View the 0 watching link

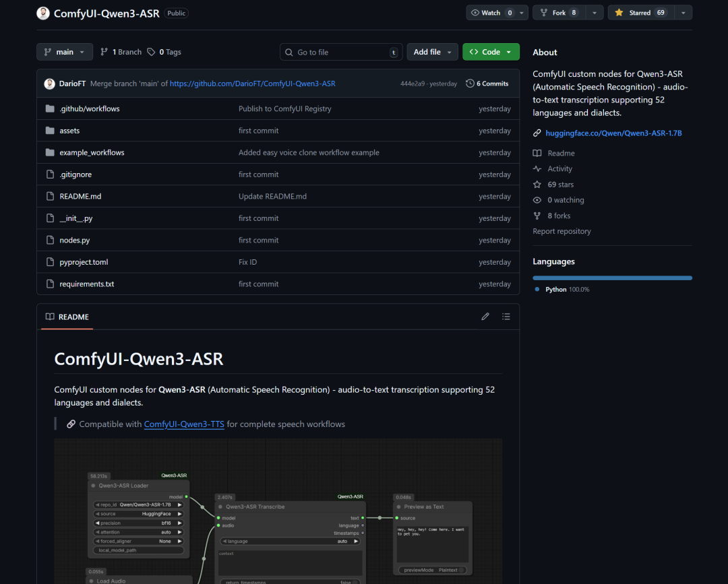(566, 200)
